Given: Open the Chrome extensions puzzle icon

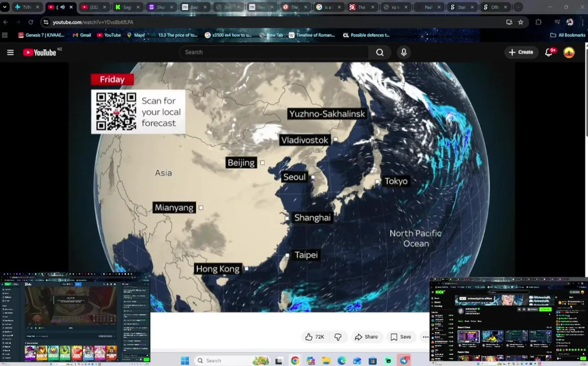Looking at the screenshot, I should tap(538, 22).
